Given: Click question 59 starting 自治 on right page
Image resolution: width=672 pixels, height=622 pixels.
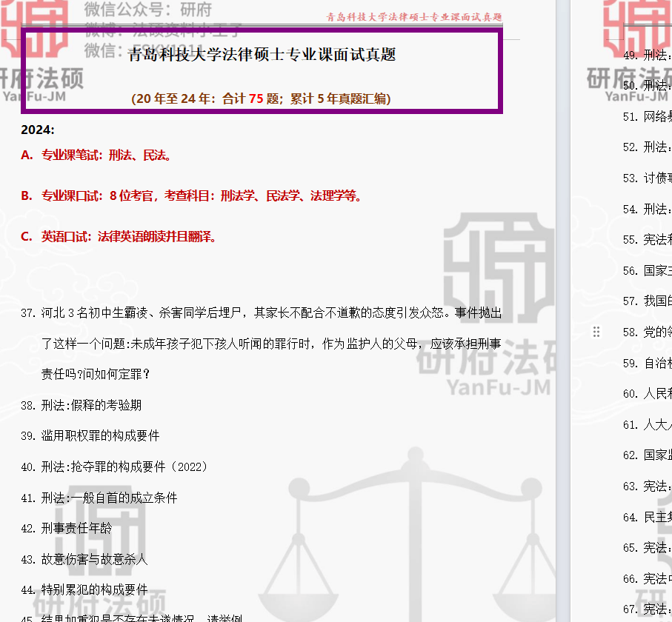Looking at the screenshot, I should tap(647, 363).
